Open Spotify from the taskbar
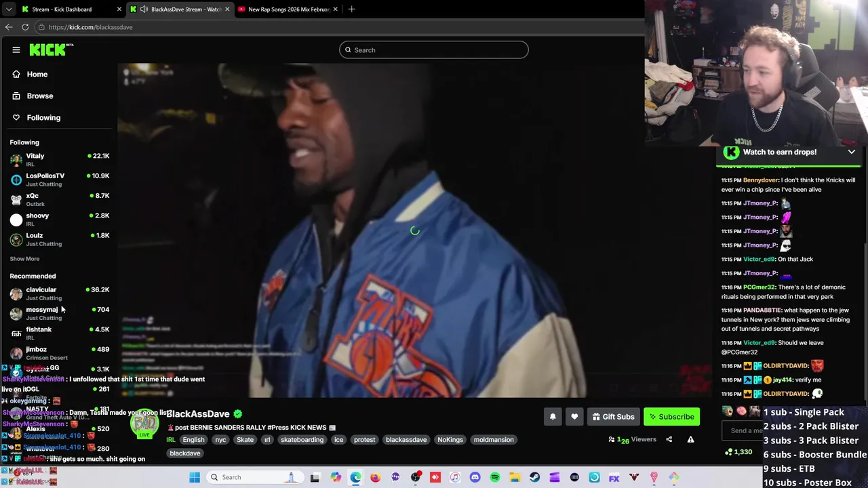 (x=495, y=477)
